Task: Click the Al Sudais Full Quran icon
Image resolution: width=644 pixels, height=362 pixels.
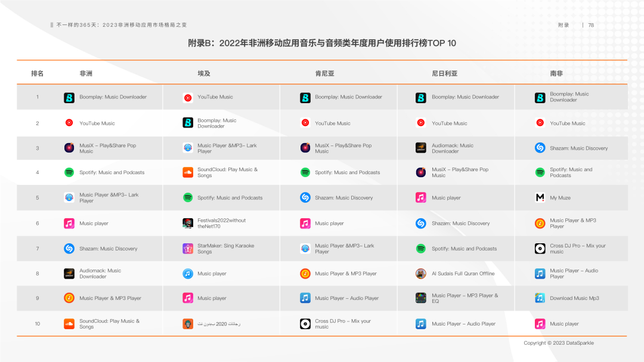Action: (x=421, y=274)
